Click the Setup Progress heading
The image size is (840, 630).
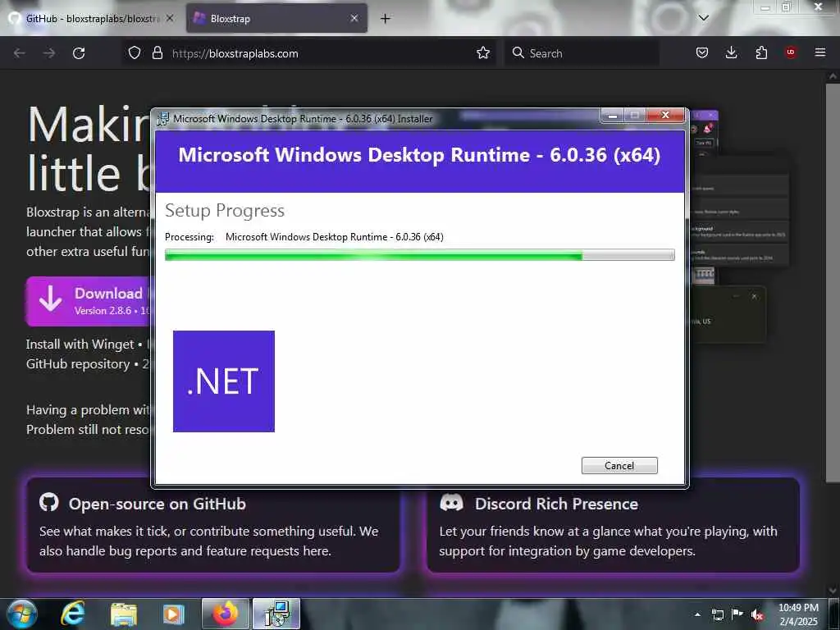pos(225,211)
